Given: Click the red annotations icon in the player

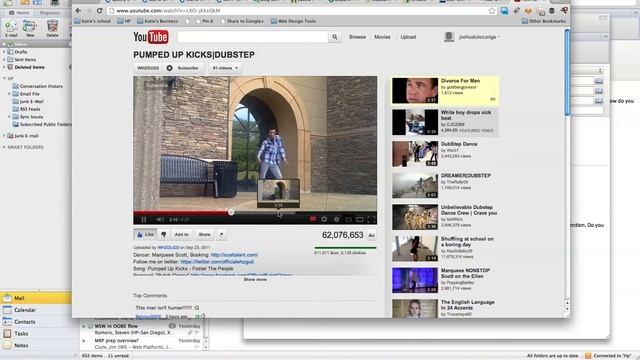Looking at the screenshot, I should [x=313, y=220].
